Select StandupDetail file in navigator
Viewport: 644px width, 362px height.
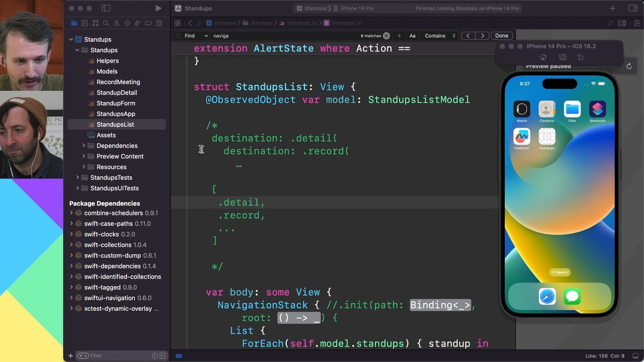coord(116,92)
